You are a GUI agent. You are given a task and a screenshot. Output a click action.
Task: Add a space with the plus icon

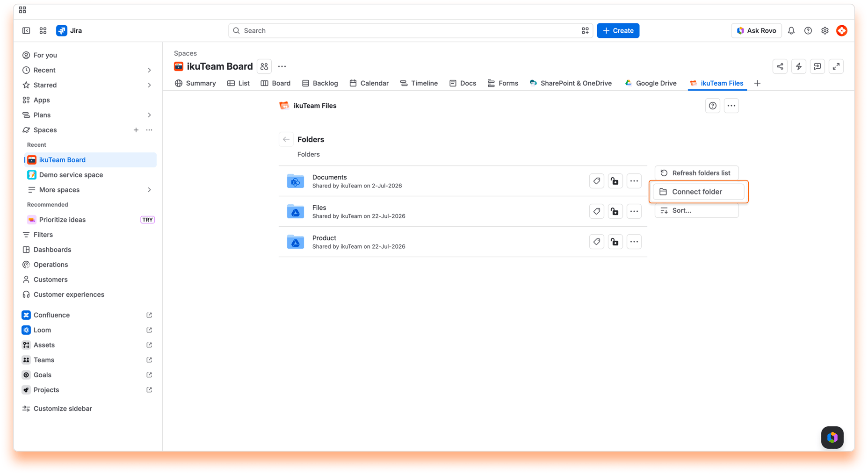pyautogui.click(x=136, y=130)
